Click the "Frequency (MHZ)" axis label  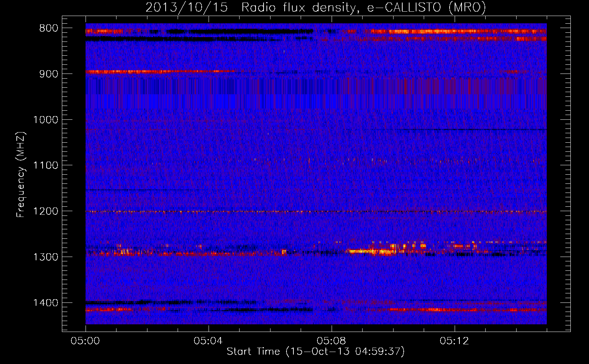[x=21, y=175]
